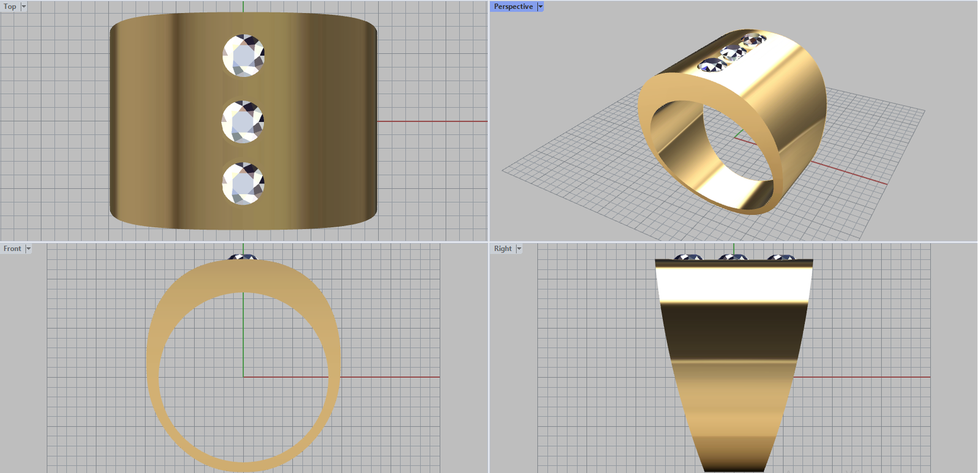The image size is (980, 473).
Task: Select the uppermost gem in Top view
Action: click(244, 55)
